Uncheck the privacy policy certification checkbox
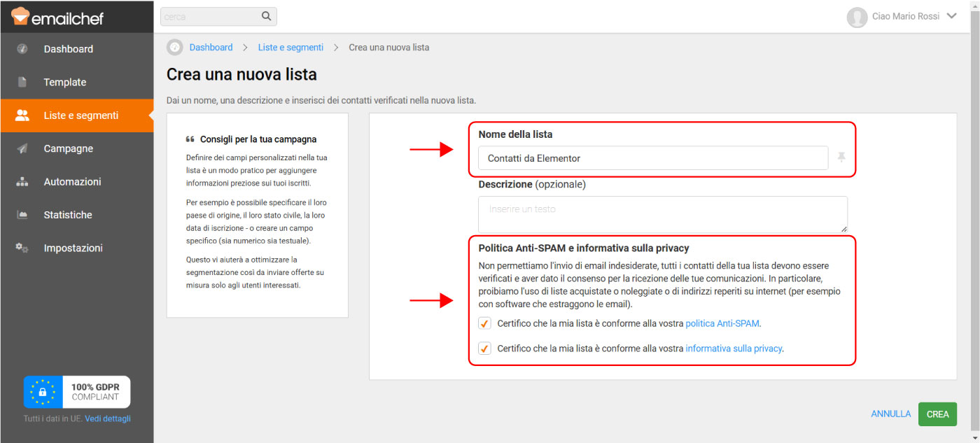980x443 pixels. click(484, 348)
